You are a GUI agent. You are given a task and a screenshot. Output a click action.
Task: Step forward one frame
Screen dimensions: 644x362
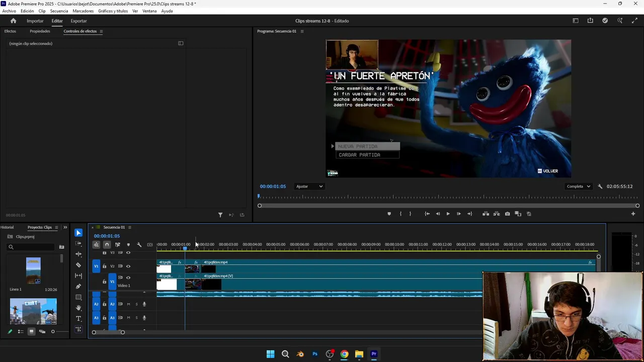[458, 214]
